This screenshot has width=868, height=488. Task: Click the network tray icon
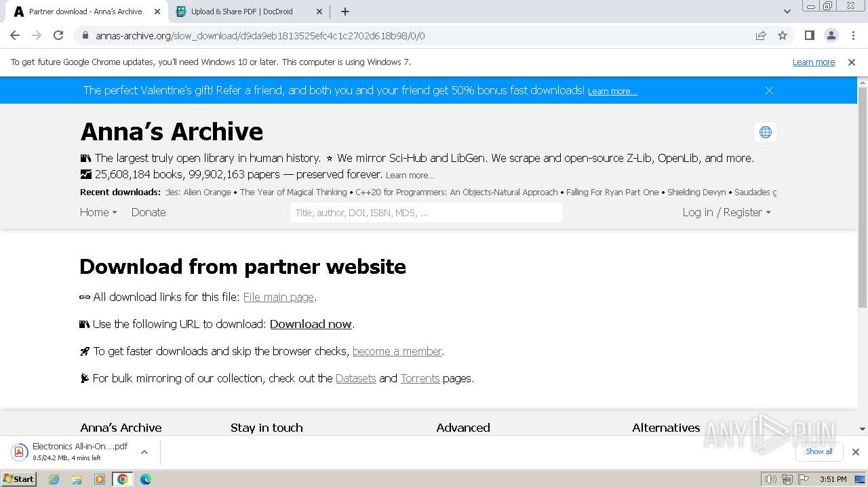pyautogui.click(x=787, y=479)
